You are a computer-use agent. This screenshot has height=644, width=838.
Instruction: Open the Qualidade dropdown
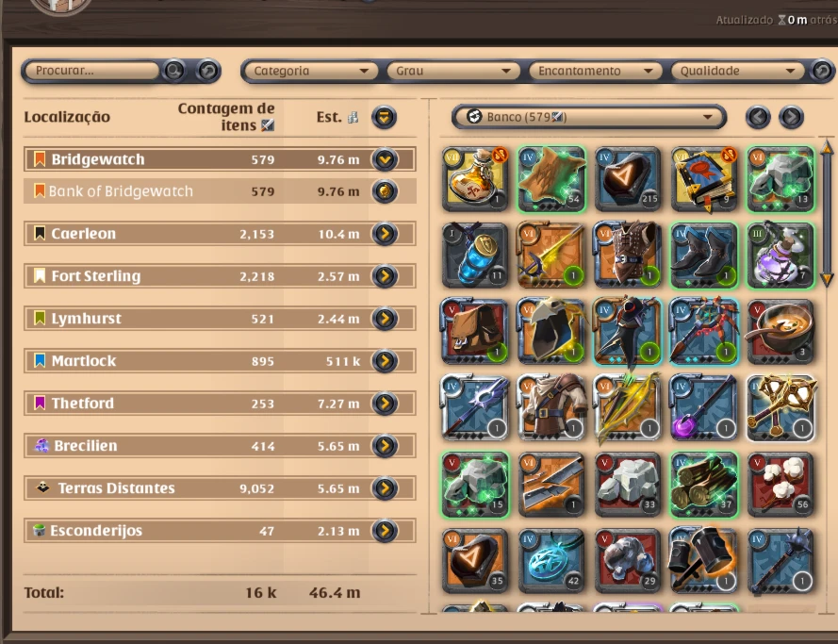pos(737,71)
